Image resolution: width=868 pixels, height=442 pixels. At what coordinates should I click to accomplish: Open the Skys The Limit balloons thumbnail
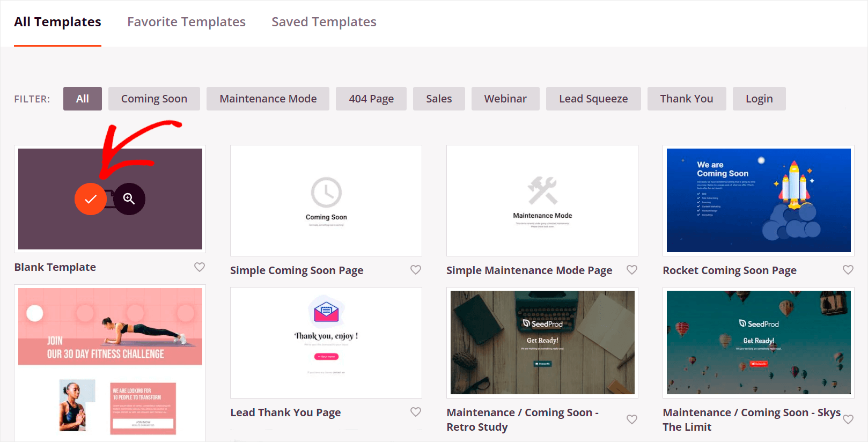pyautogui.click(x=759, y=343)
